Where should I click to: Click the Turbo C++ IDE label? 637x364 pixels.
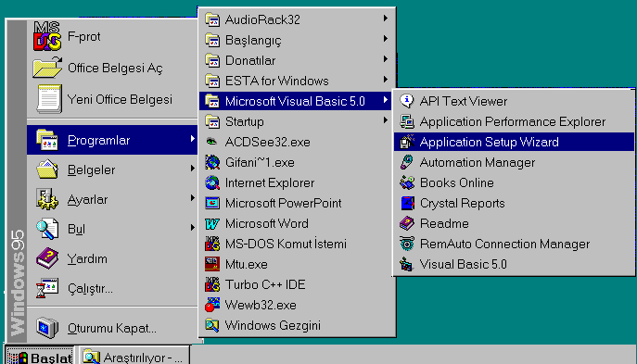265,284
